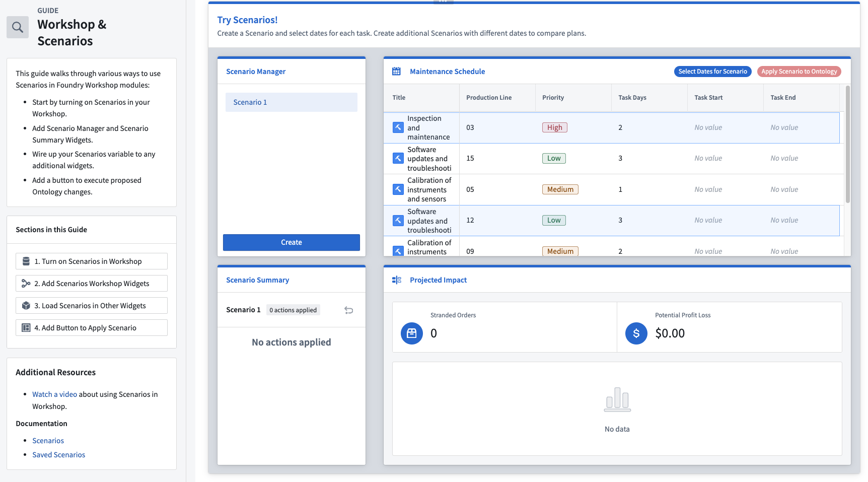Click the search magnifier icon
Image resolution: width=868 pixels, height=482 pixels.
click(18, 27)
